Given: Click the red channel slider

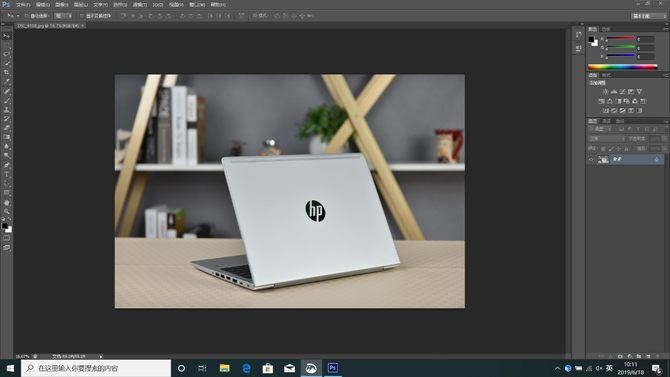Looking at the screenshot, I should [621, 39].
